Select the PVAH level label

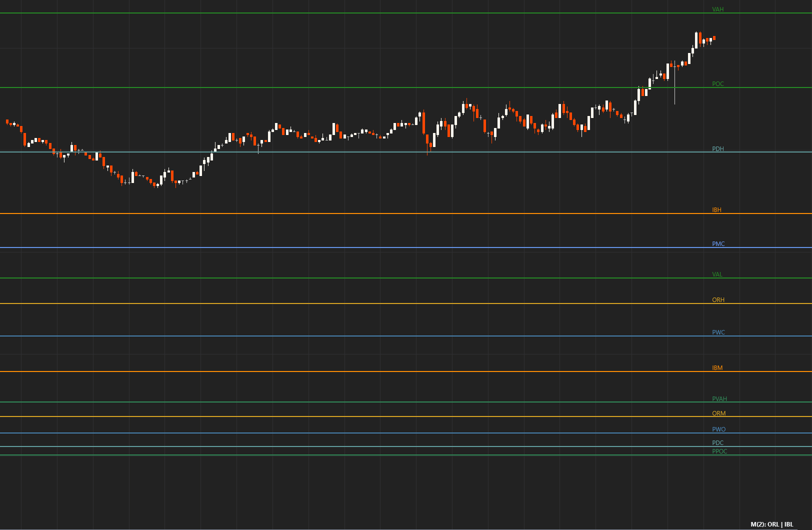coord(719,399)
